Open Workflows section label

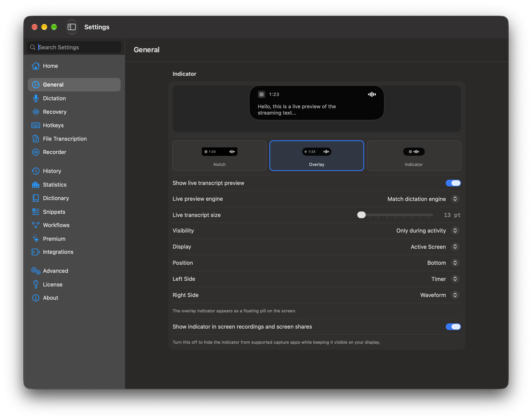(x=56, y=225)
